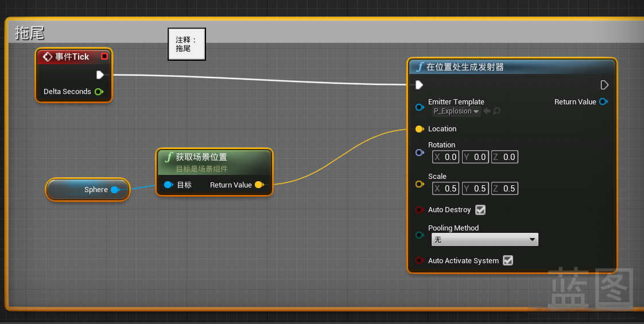Viewport: 644px width, 324px height.
Task: Select the Sphere variable node
Action: pyautogui.click(x=87, y=189)
